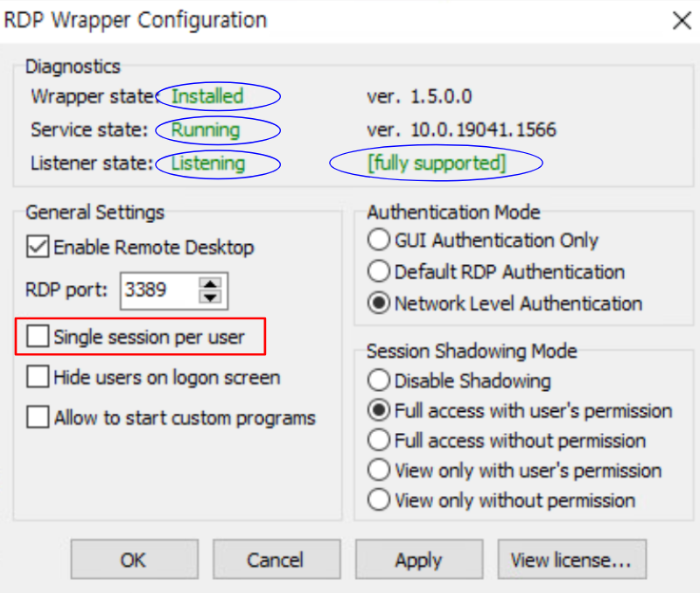Enable Hide users on logon screen
This screenshot has height=593, width=700.
coord(38,377)
